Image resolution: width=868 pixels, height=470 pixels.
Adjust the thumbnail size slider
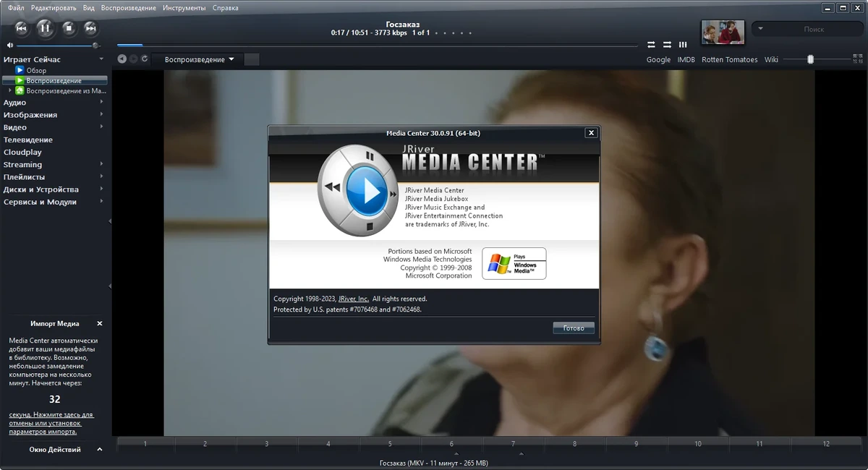click(x=811, y=59)
